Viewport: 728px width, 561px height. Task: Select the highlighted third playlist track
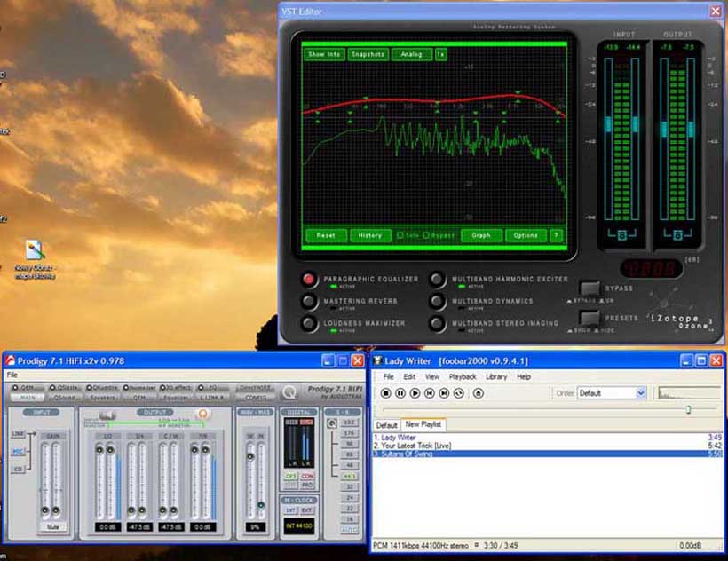548,454
